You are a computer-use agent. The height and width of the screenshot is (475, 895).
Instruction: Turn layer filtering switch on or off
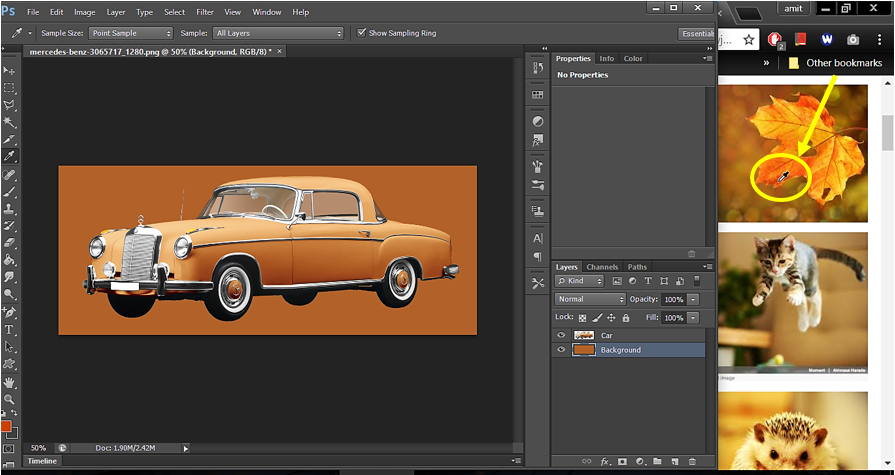[x=696, y=281]
